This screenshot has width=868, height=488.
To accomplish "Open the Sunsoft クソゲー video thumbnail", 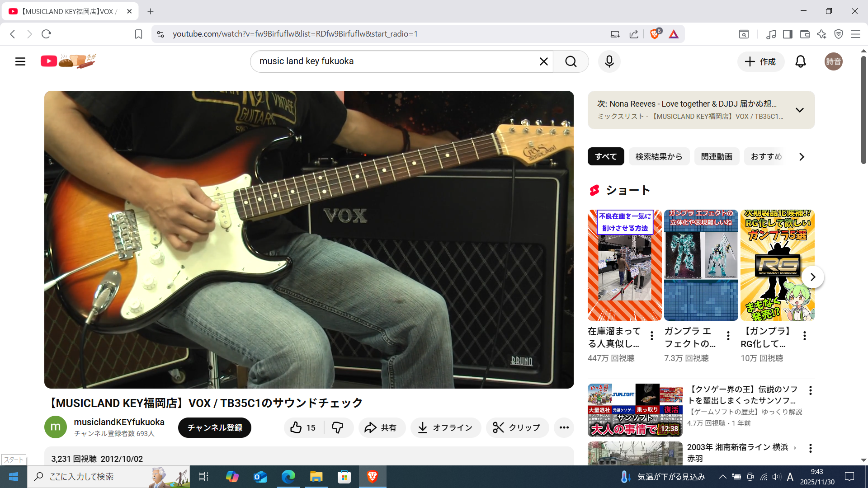I will click(x=635, y=410).
